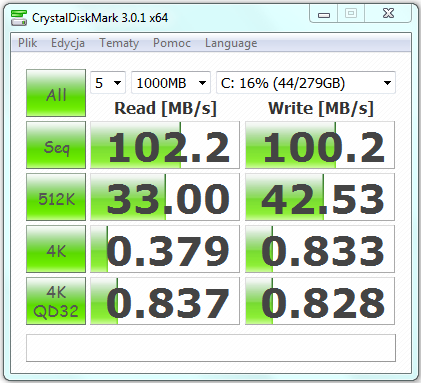Start the 4K QD32 test
The width and height of the screenshot is (421, 383).
pyautogui.click(x=56, y=301)
